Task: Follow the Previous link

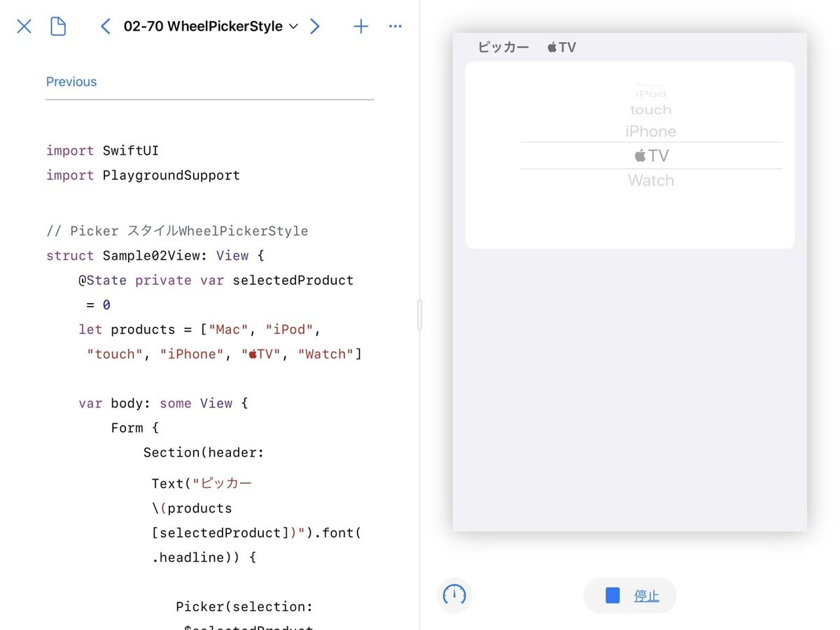Action: [x=71, y=82]
